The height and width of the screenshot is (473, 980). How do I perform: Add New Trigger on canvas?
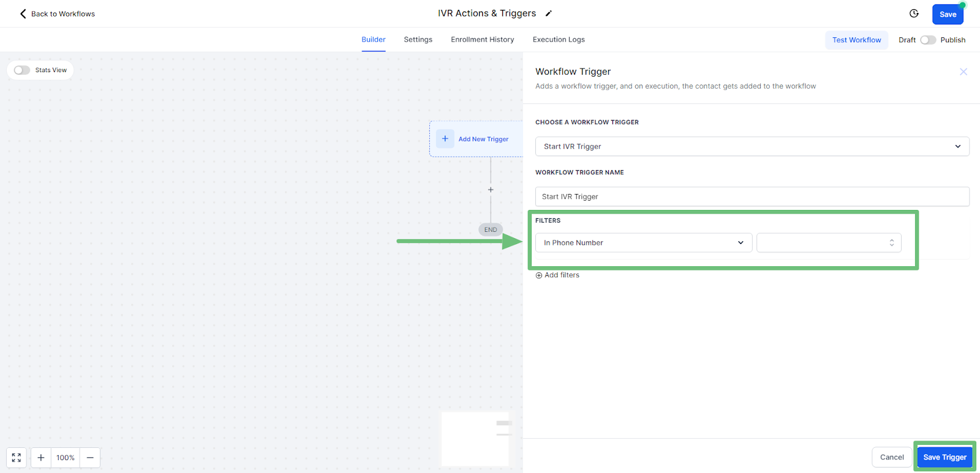tap(477, 139)
